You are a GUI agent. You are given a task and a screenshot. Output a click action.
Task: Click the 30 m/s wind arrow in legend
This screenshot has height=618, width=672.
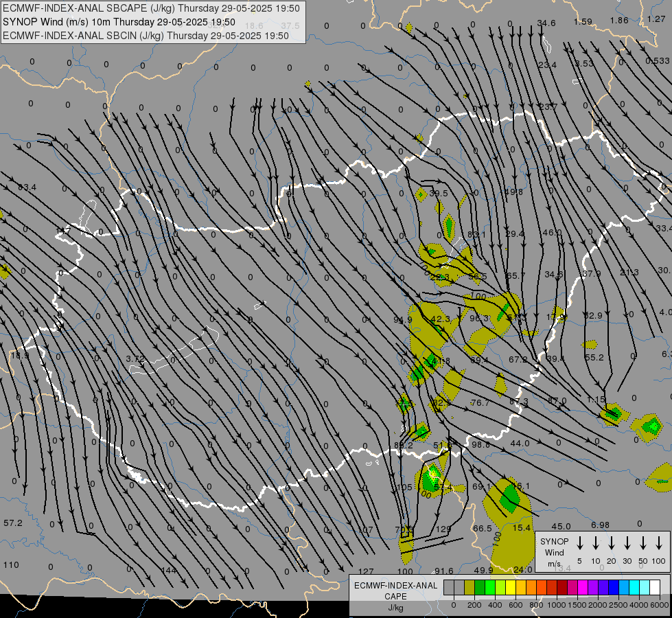(x=627, y=543)
